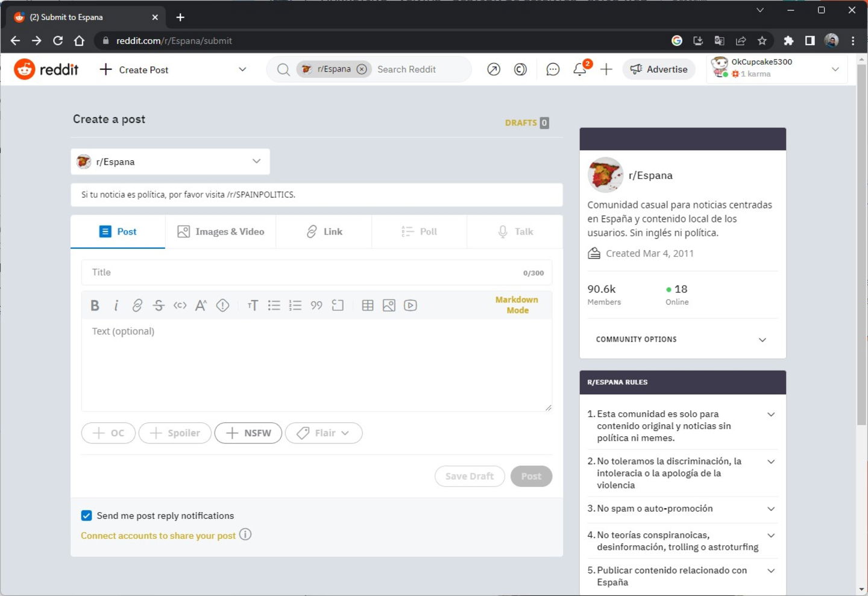
Task: Open the Advertise button
Action: (x=659, y=69)
